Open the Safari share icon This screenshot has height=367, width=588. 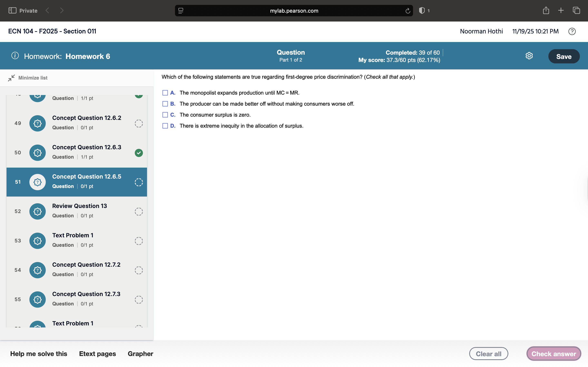click(x=546, y=10)
